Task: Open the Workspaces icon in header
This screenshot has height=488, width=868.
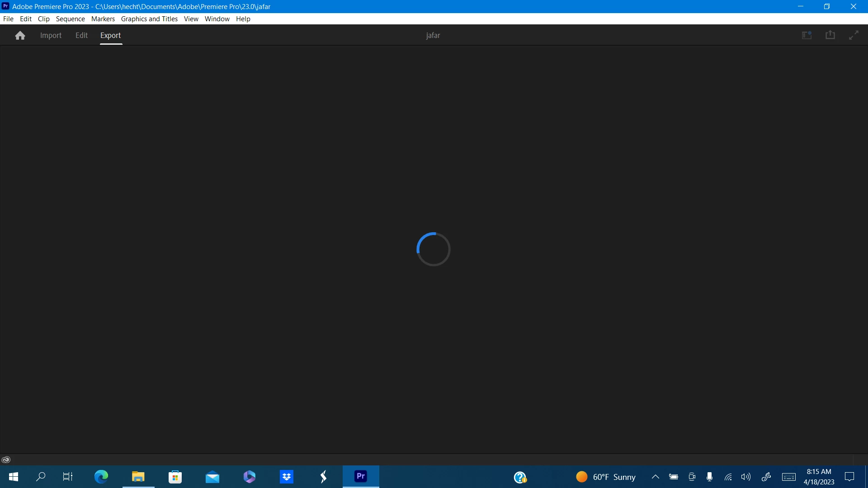Action: pyautogui.click(x=807, y=35)
